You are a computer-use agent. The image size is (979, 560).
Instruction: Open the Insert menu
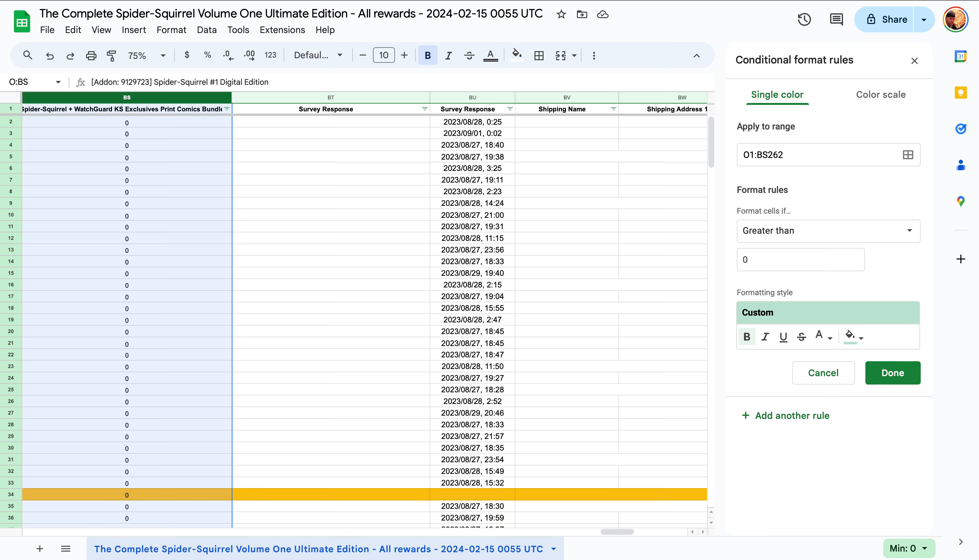(x=133, y=30)
